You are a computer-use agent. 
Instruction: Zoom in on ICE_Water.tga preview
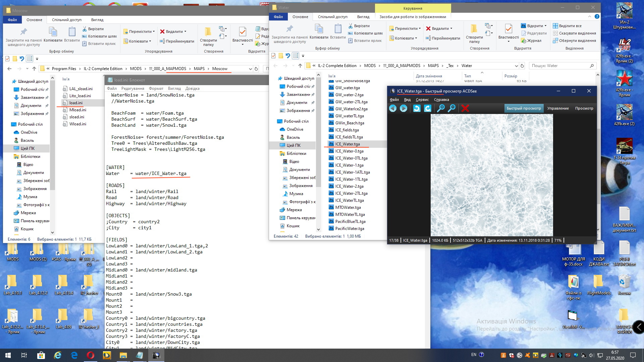coord(441,108)
